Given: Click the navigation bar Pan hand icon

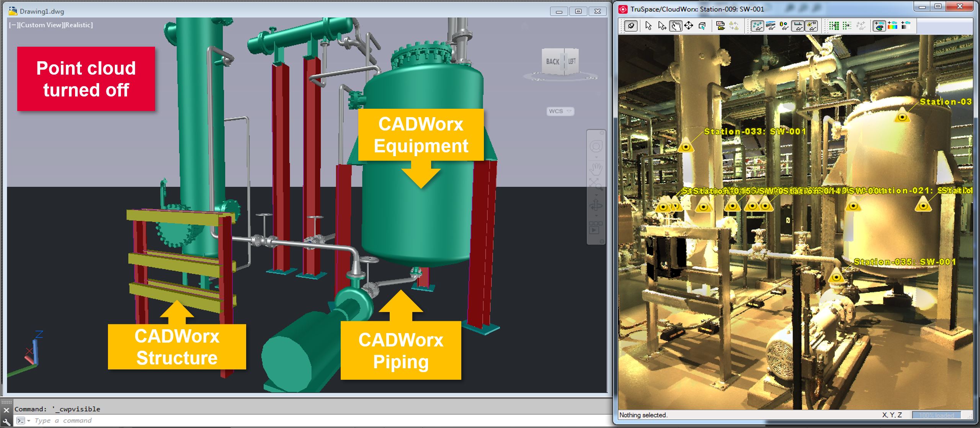Looking at the screenshot, I should 596,168.
